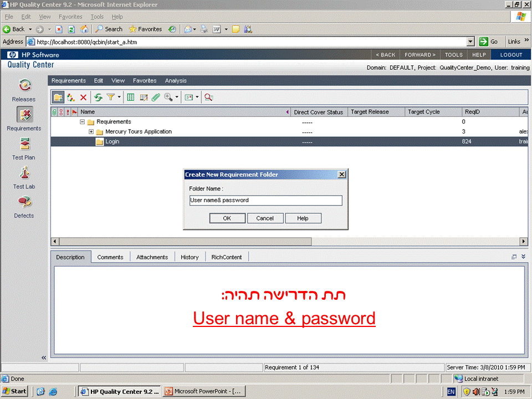
Task: Click the red X Delete toolbar icon
Action: point(83,98)
